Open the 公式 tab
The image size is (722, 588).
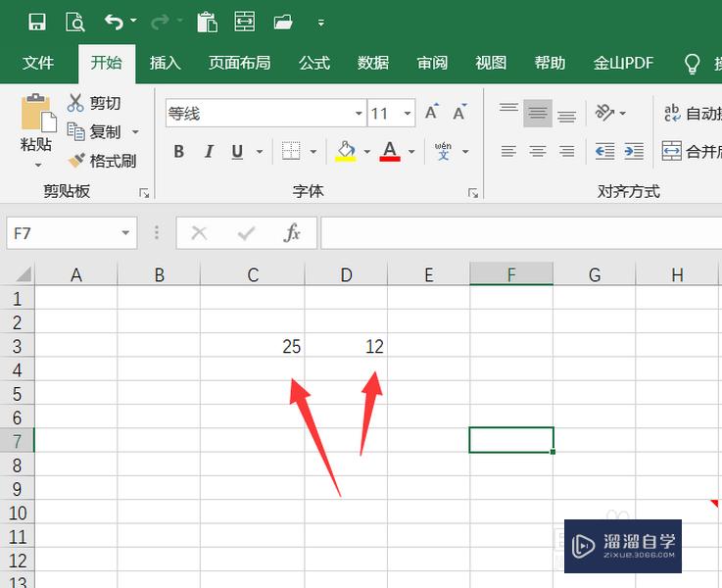click(314, 63)
